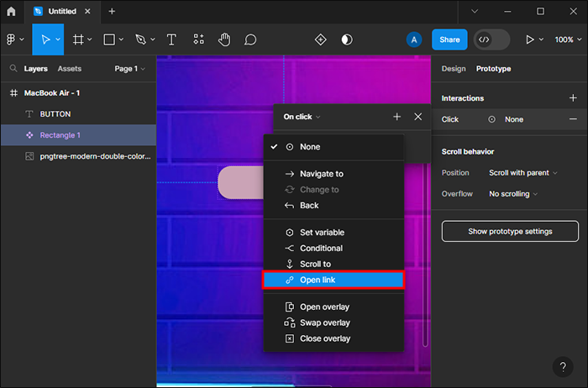Viewport: 588px width, 388px height.
Task: Select the Text tool in toolbar
Action: coord(171,39)
